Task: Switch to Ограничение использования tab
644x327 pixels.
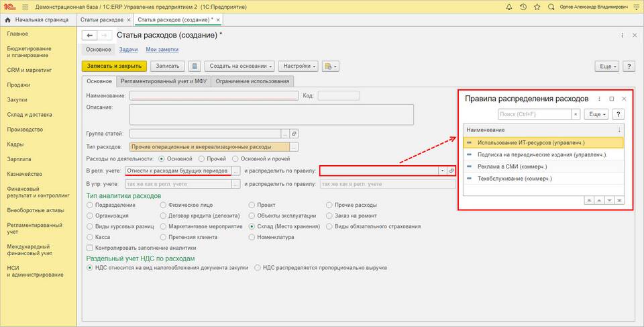Action: [253, 81]
